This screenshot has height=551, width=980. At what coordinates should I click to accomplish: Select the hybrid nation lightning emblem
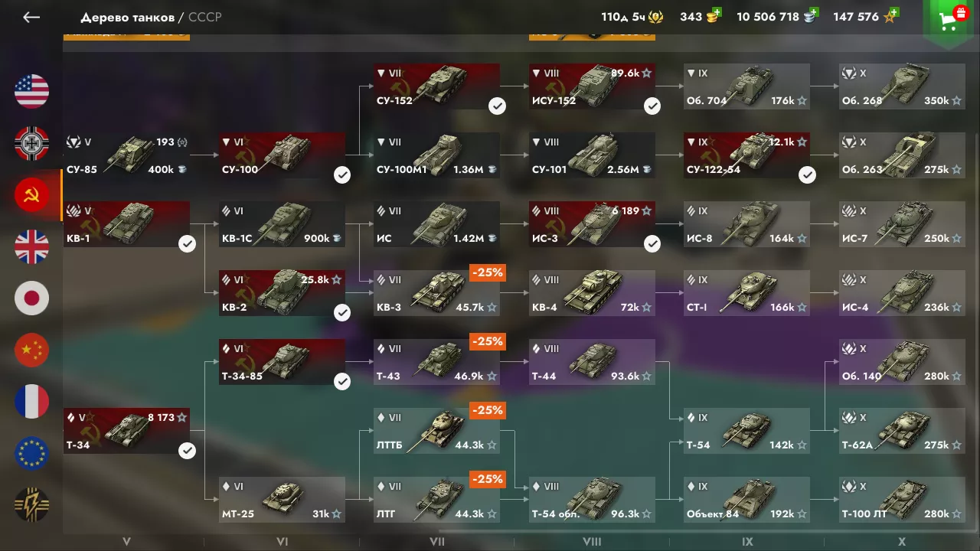pyautogui.click(x=31, y=504)
